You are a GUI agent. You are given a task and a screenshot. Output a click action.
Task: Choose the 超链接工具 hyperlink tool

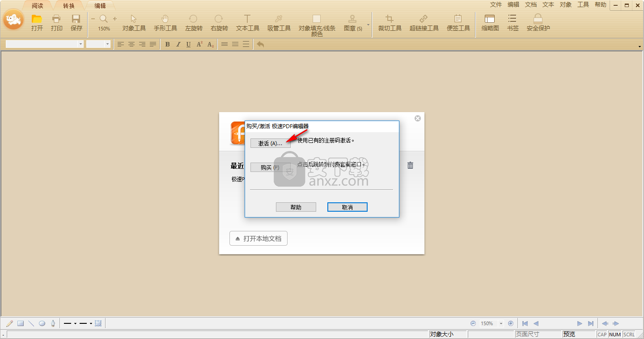[424, 22]
